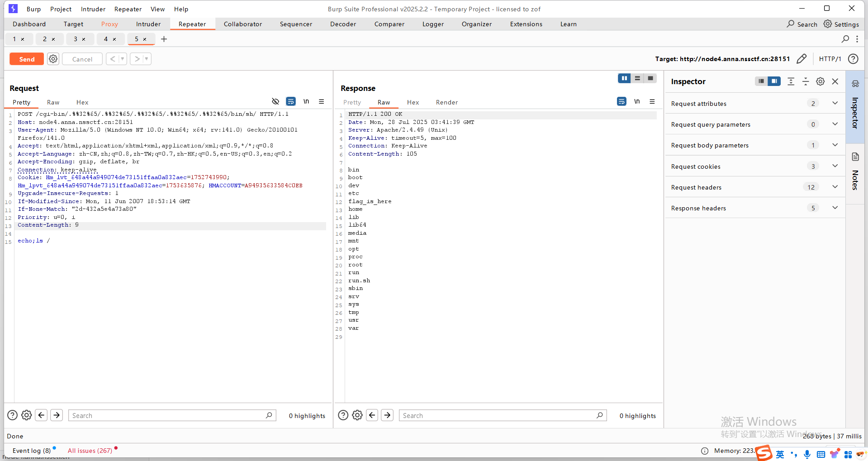The width and height of the screenshot is (868, 461).
Task: Open the history back dropdown arrow
Action: tap(122, 59)
